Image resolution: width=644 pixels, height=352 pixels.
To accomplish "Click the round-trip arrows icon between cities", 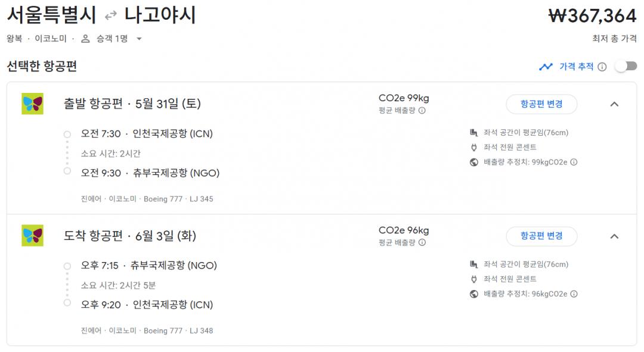I will coord(110,16).
